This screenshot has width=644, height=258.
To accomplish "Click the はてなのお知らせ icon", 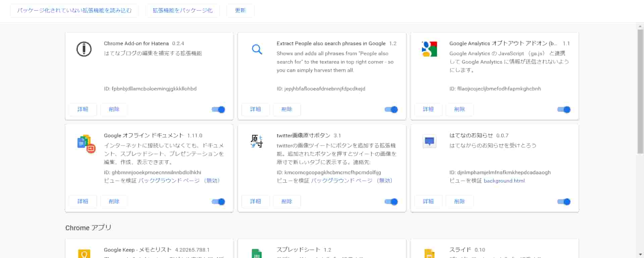I will point(430,141).
